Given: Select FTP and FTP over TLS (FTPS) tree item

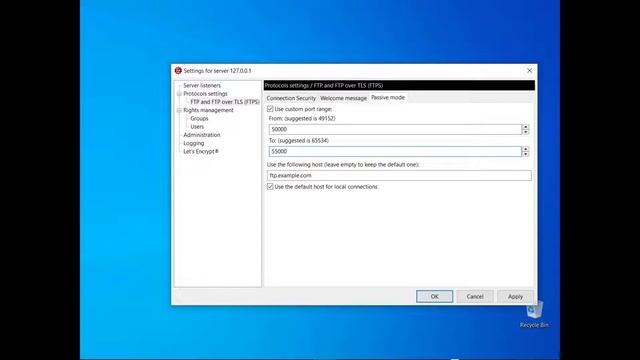Looking at the screenshot, I should 224,102.
